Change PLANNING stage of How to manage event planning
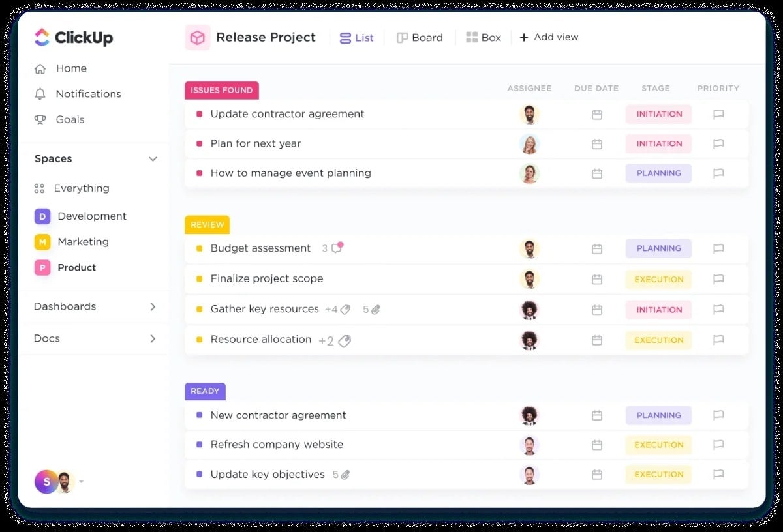Viewport: 783px width, 532px height. point(658,173)
